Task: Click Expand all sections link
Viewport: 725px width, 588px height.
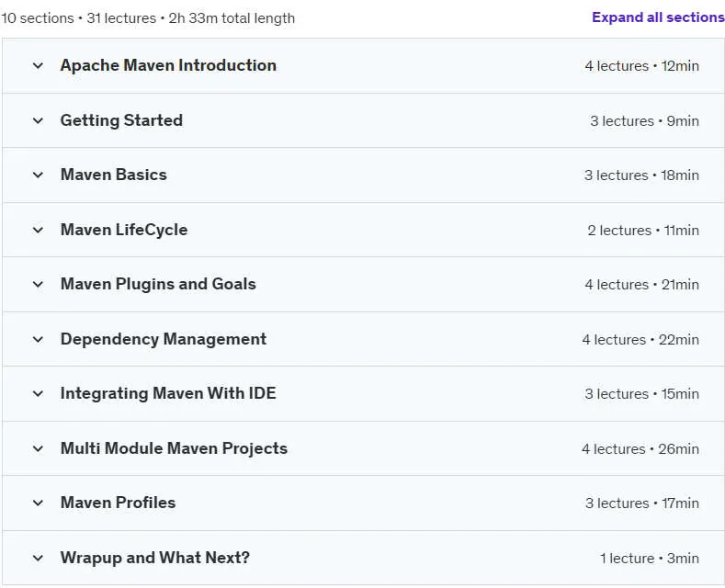Action: click(x=658, y=17)
